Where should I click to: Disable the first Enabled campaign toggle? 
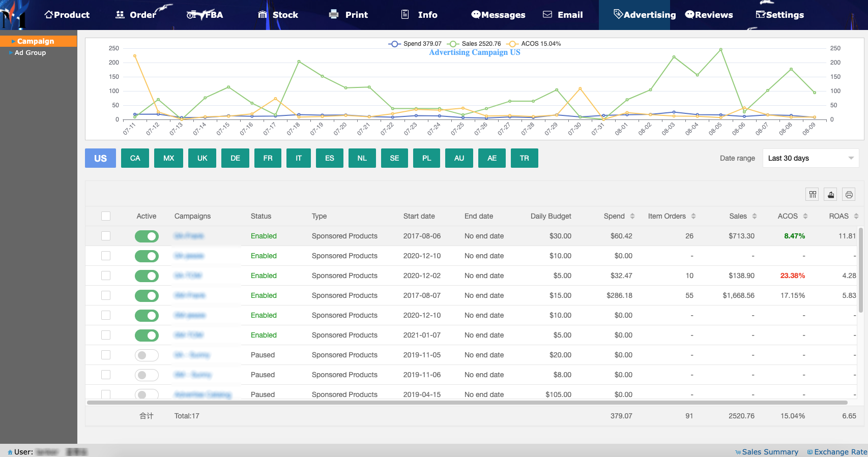click(x=147, y=236)
